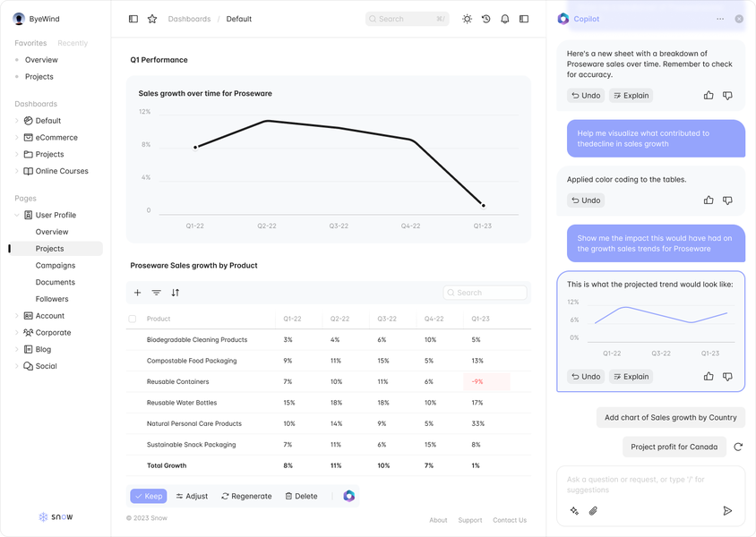Expand the Corporate pages item

click(17, 333)
